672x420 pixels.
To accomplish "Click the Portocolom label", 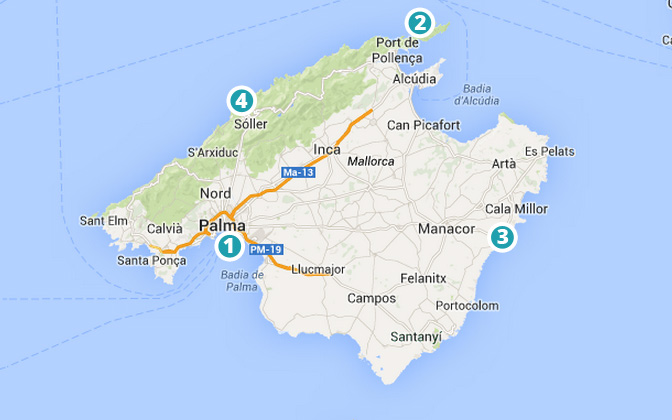I will point(467,306).
